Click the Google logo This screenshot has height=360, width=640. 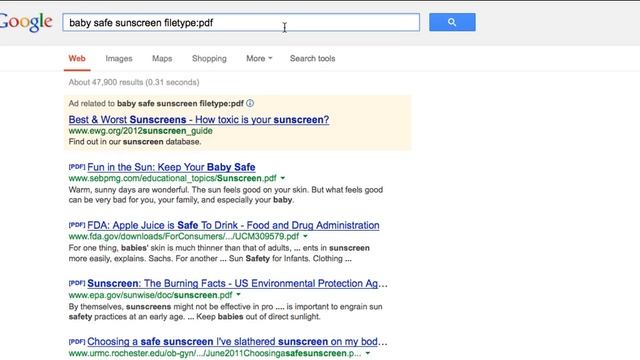26,22
